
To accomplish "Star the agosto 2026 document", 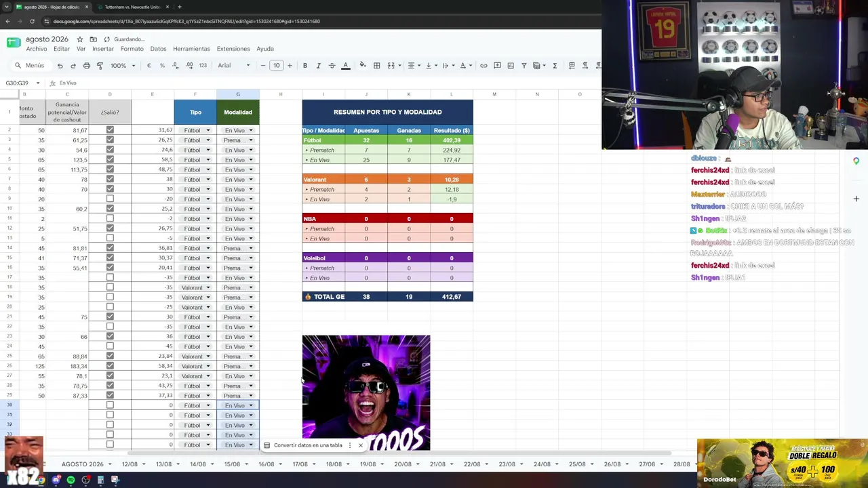I will [79, 39].
